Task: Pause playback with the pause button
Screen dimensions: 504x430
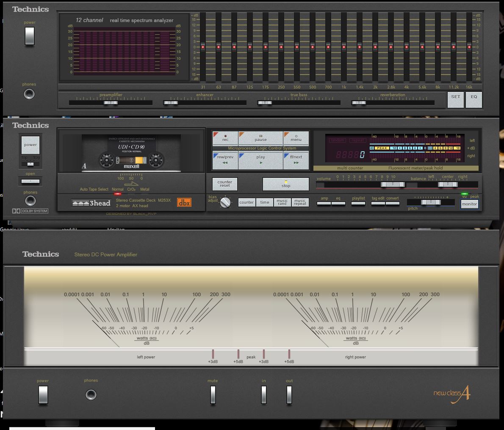Action: pos(260,138)
